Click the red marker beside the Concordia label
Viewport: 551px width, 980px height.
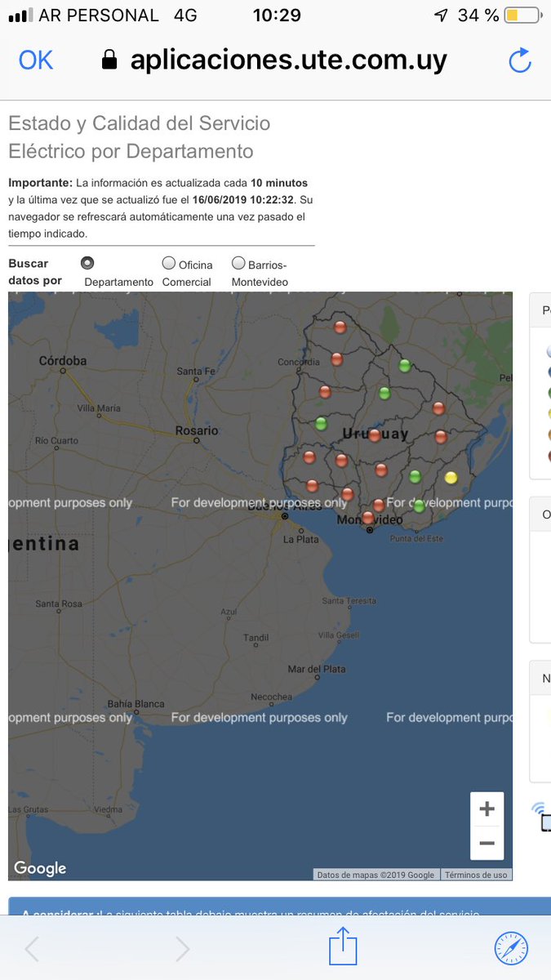pyautogui.click(x=336, y=359)
